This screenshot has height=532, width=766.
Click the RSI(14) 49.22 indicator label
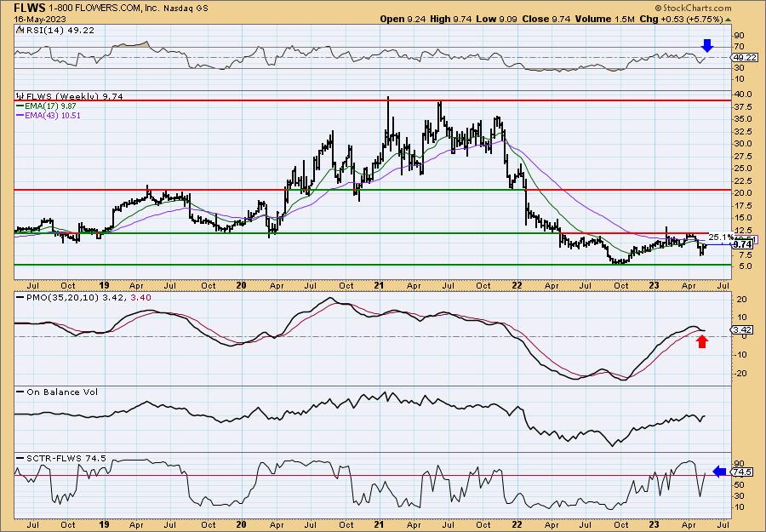coord(59,30)
